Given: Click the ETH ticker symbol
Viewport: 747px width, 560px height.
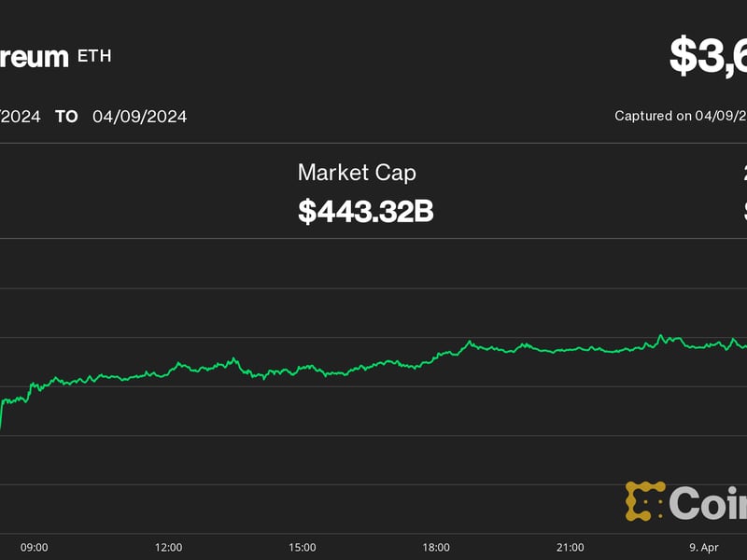Looking at the screenshot, I should 93,56.
